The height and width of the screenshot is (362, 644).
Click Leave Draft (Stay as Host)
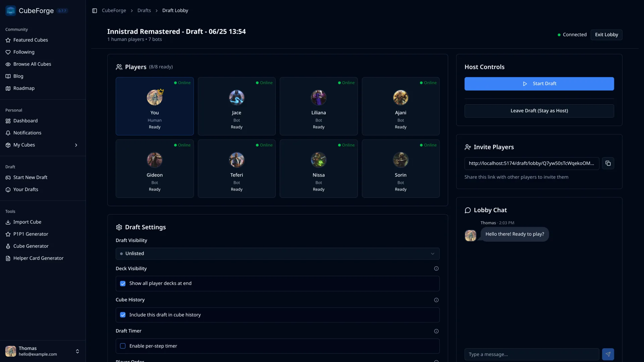point(539,111)
